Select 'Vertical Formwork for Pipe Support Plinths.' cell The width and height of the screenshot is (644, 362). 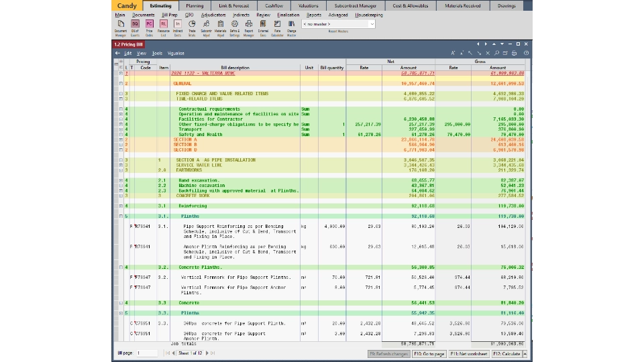[x=235, y=278]
